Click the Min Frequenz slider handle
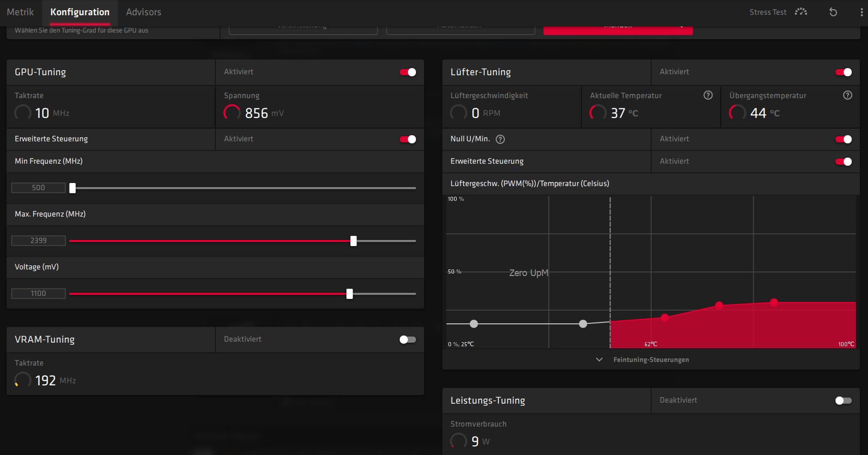868x455 pixels. pos(73,188)
